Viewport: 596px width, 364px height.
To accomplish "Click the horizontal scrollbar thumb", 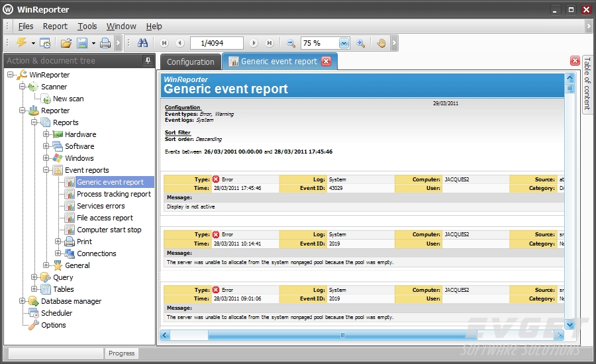I will pos(342,335).
